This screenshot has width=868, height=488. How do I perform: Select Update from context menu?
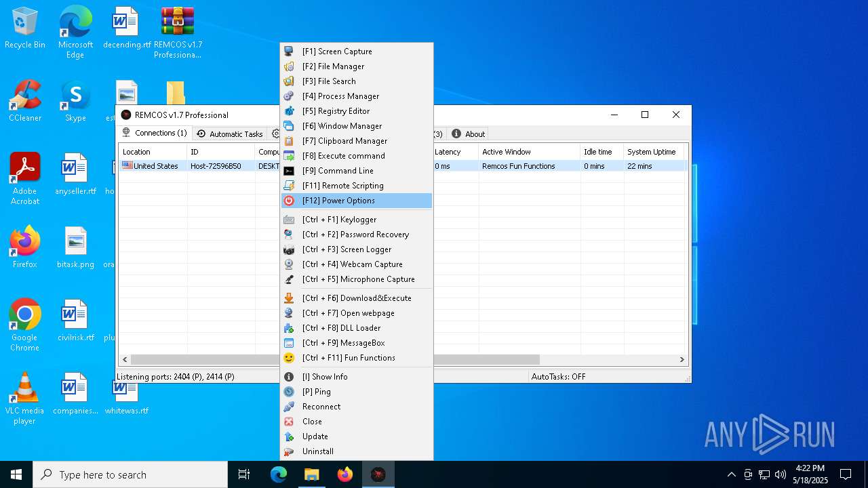357,436
